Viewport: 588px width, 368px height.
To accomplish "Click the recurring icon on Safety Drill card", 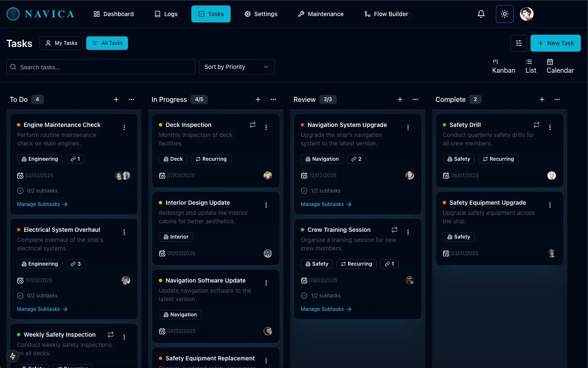I will point(536,125).
